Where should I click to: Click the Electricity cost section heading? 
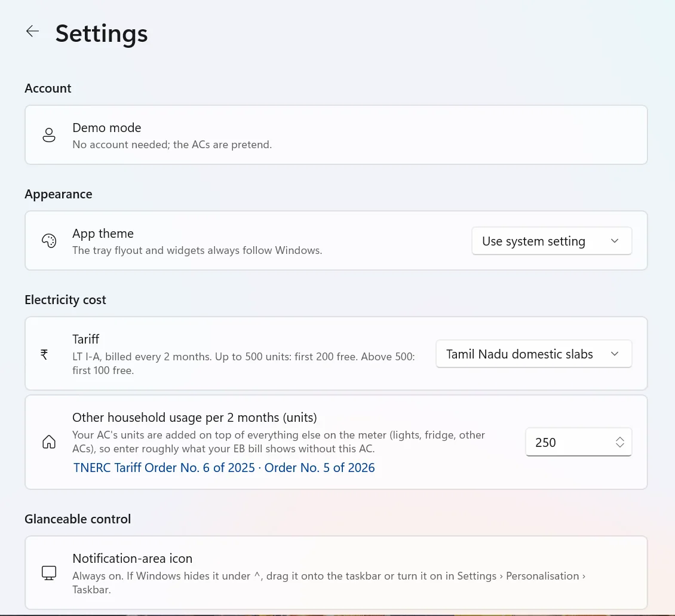pos(65,299)
